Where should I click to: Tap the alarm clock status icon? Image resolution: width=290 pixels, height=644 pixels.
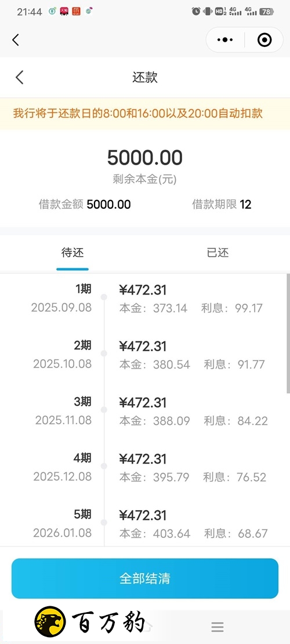click(x=196, y=12)
